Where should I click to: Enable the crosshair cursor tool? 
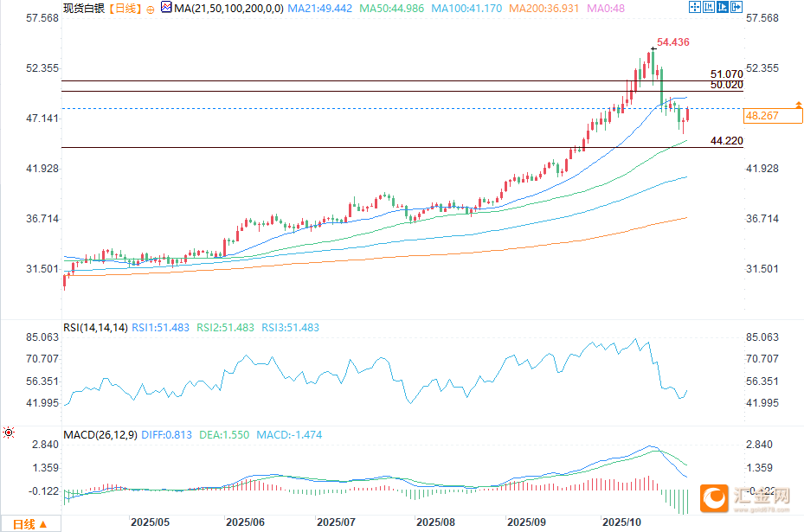tap(695, 7)
